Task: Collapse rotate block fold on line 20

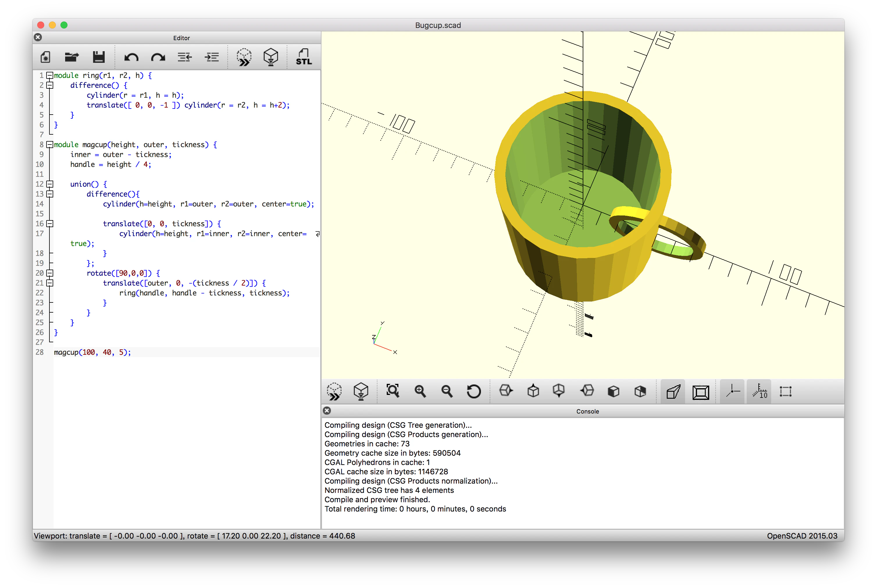Action: tap(50, 273)
